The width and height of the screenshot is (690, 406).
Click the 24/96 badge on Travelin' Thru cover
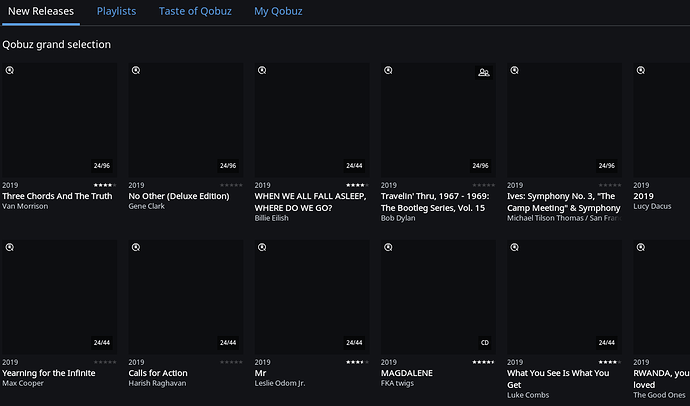point(481,166)
